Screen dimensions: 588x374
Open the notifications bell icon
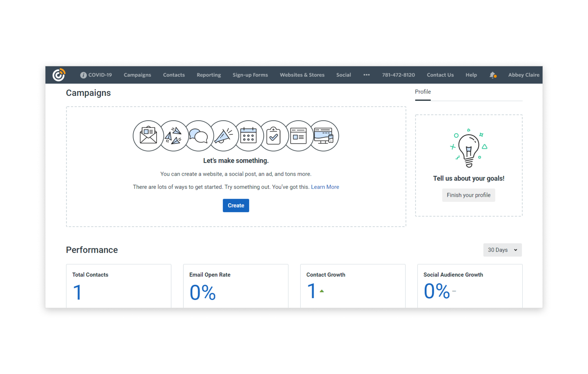tap(493, 75)
